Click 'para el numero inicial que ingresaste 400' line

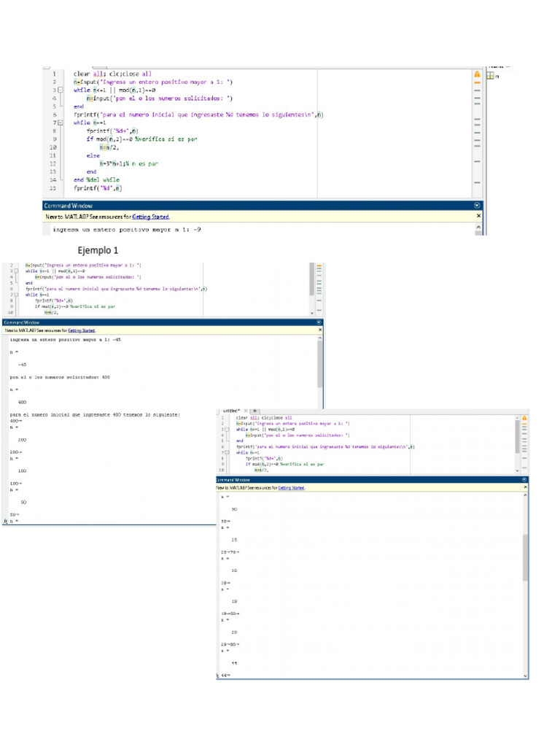point(95,415)
